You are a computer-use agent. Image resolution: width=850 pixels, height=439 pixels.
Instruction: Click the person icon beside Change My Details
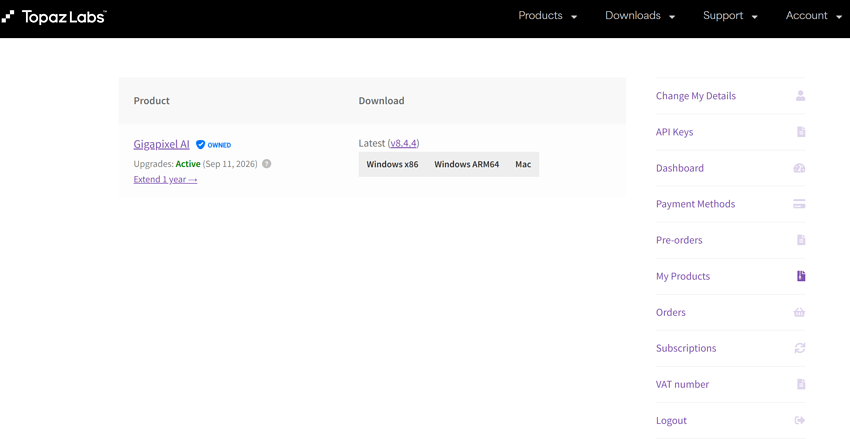(x=800, y=96)
